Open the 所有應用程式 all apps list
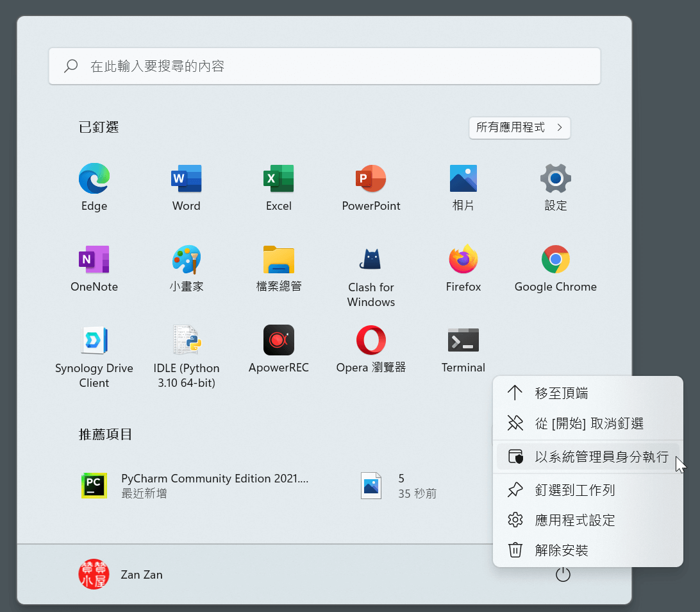The width and height of the screenshot is (700, 612). click(x=520, y=128)
